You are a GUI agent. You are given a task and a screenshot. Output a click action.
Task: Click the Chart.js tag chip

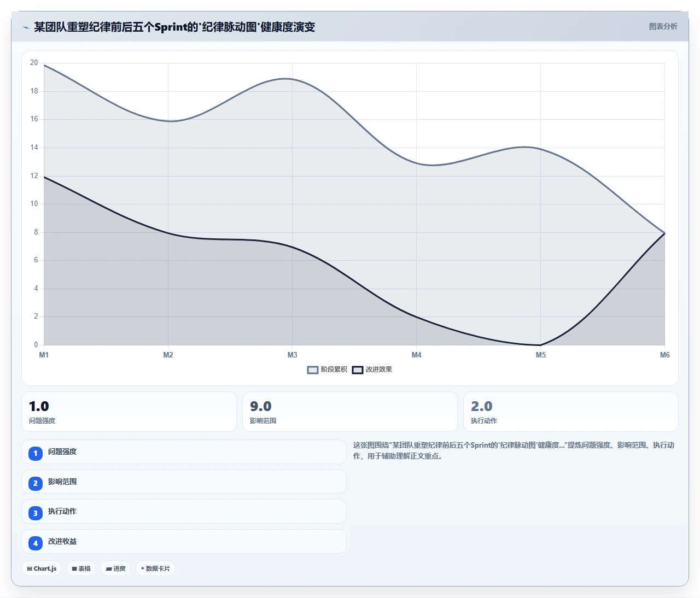coord(42,568)
